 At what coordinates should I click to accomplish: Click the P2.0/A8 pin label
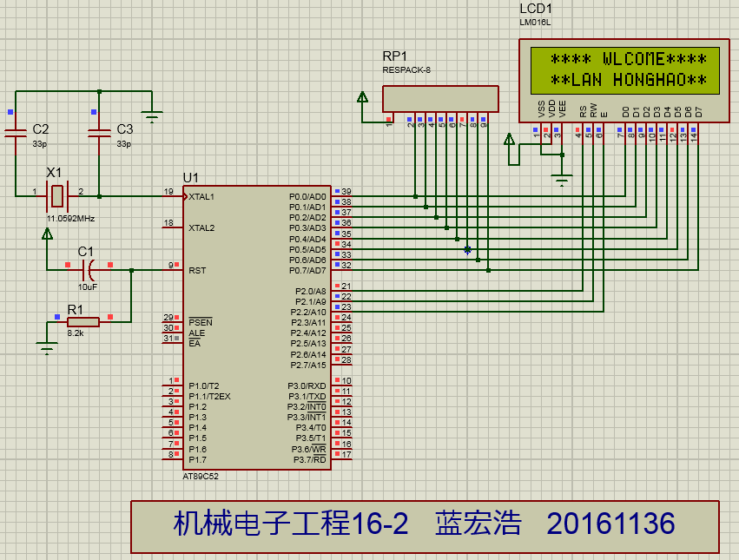click(311, 292)
